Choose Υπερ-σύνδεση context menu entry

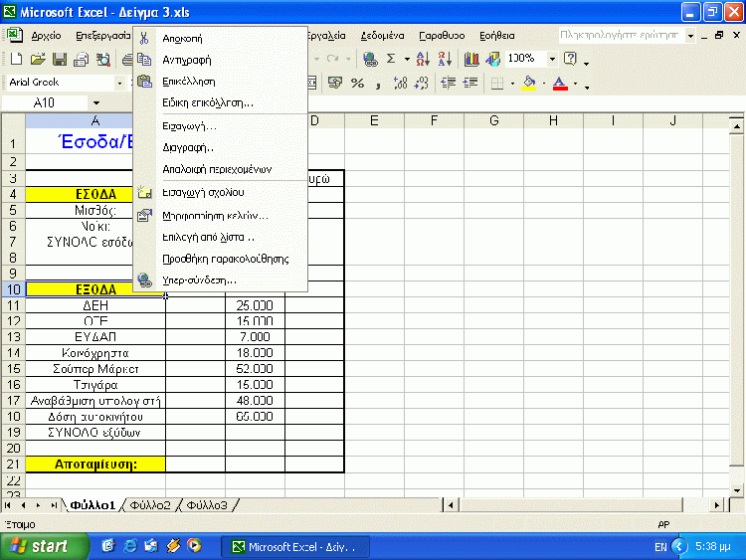coord(220,280)
